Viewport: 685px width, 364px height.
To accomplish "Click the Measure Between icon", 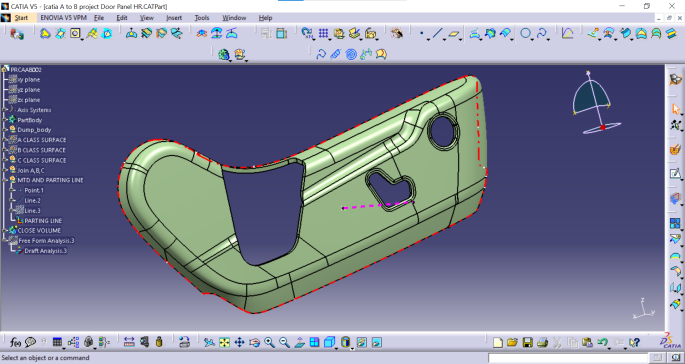I will 129,342.
